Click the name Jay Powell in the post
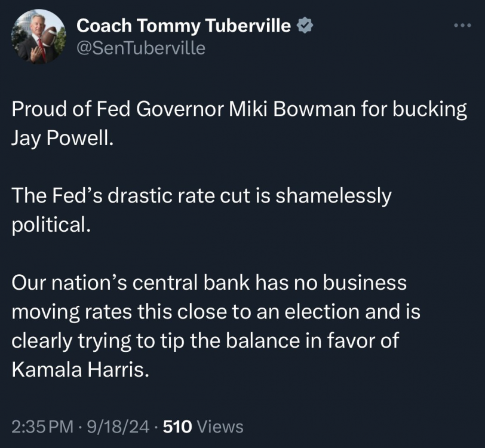Viewport: 485px width, 448px height. [x=61, y=139]
